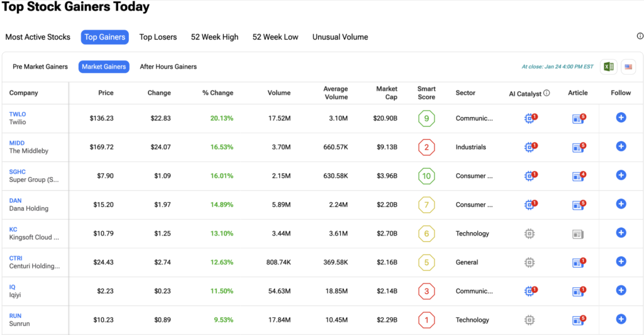Screen dimensions: 644x335
Task: Sort by the Sector column header
Action: tap(465, 93)
